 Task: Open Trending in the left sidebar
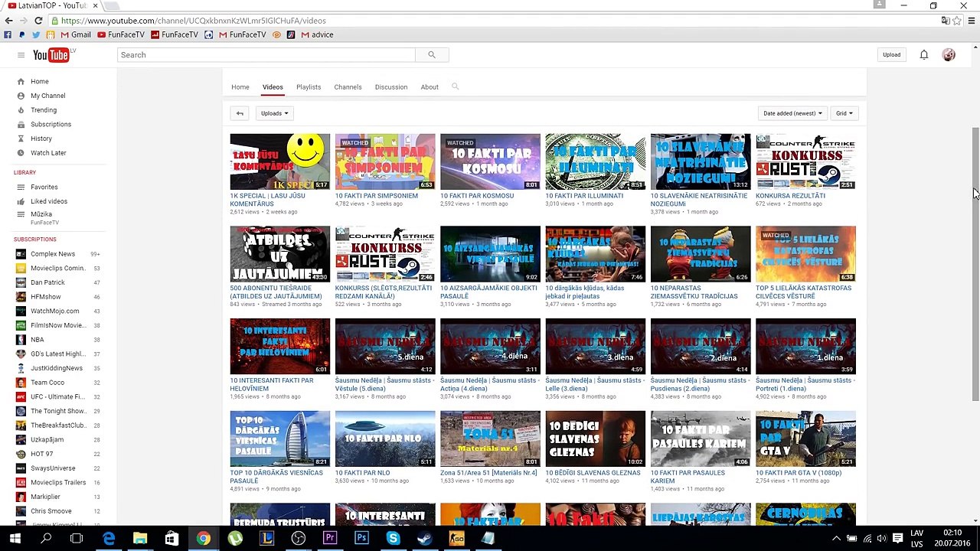coord(44,110)
